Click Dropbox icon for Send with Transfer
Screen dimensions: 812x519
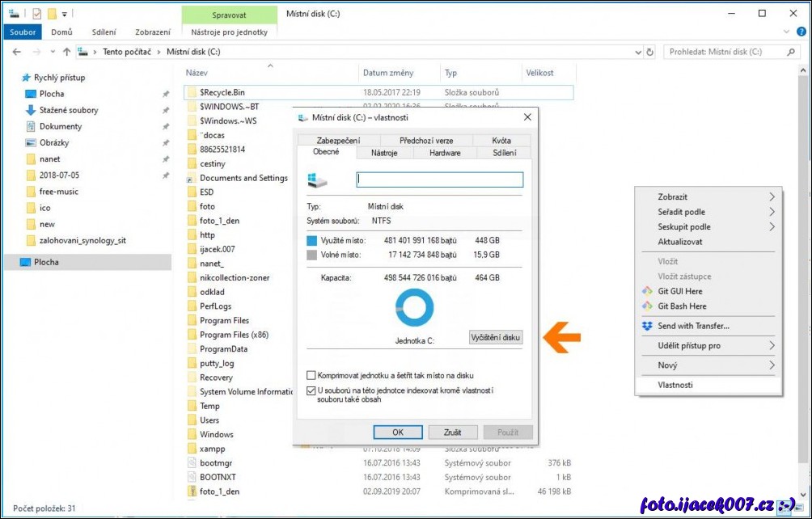(647, 326)
